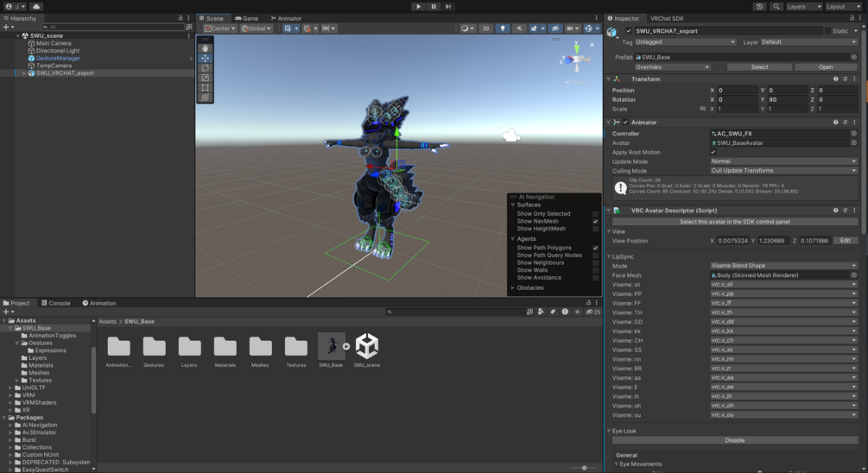
Task: Click the Rotation Y input field
Action: (787, 99)
